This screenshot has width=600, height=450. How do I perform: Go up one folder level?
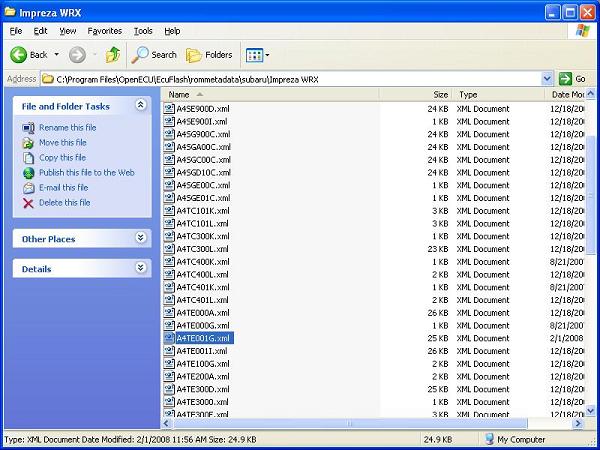(x=113, y=55)
